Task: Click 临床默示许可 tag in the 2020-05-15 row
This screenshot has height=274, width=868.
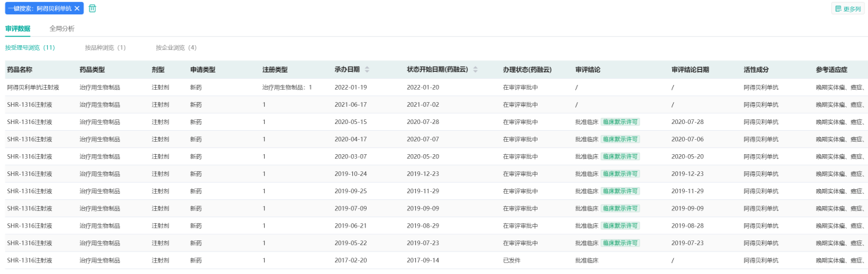Action: pos(620,122)
